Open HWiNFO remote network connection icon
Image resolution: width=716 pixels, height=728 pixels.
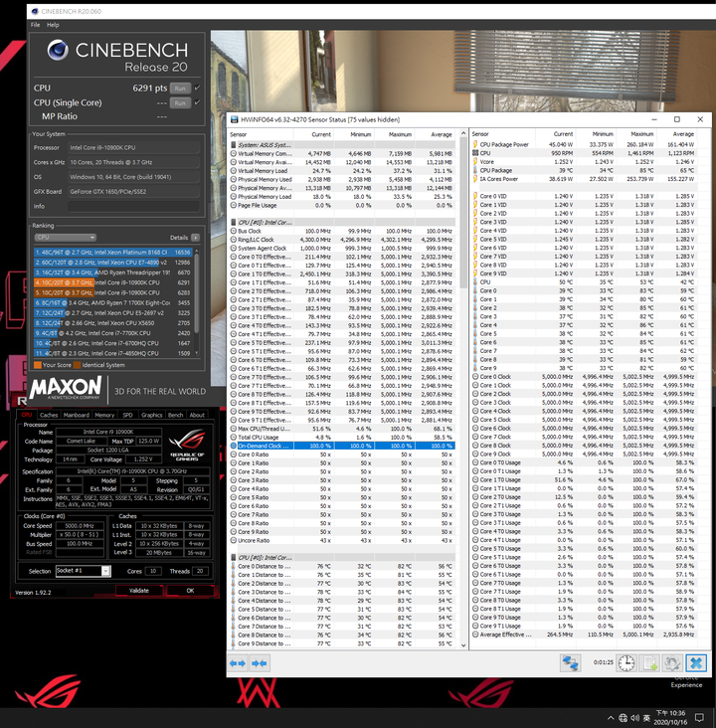point(570,663)
